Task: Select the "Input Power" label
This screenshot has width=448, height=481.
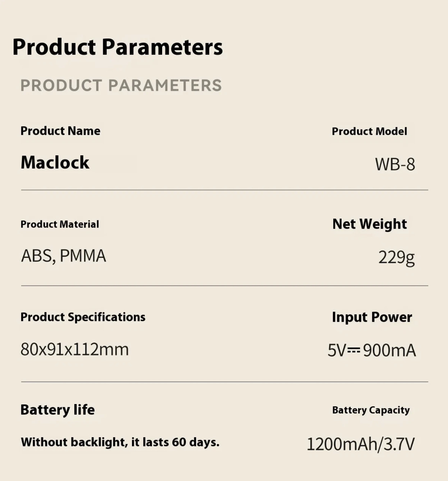Action: coord(372,317)
